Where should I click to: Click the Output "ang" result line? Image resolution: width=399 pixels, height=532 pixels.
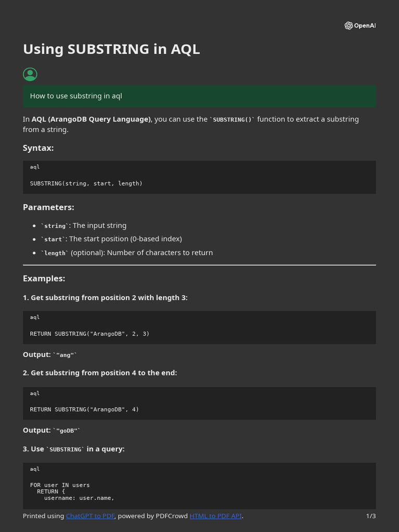[x=50, y=354]
